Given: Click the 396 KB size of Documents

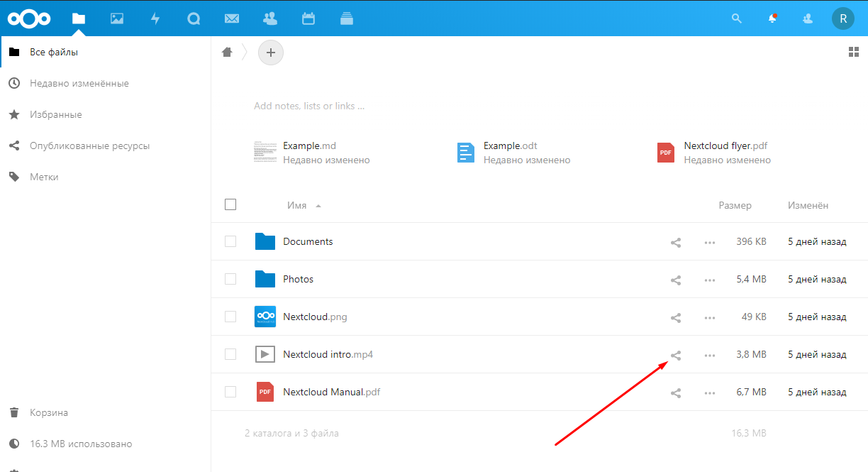Looking at the screenshot, I should click(x=751, y=241).
